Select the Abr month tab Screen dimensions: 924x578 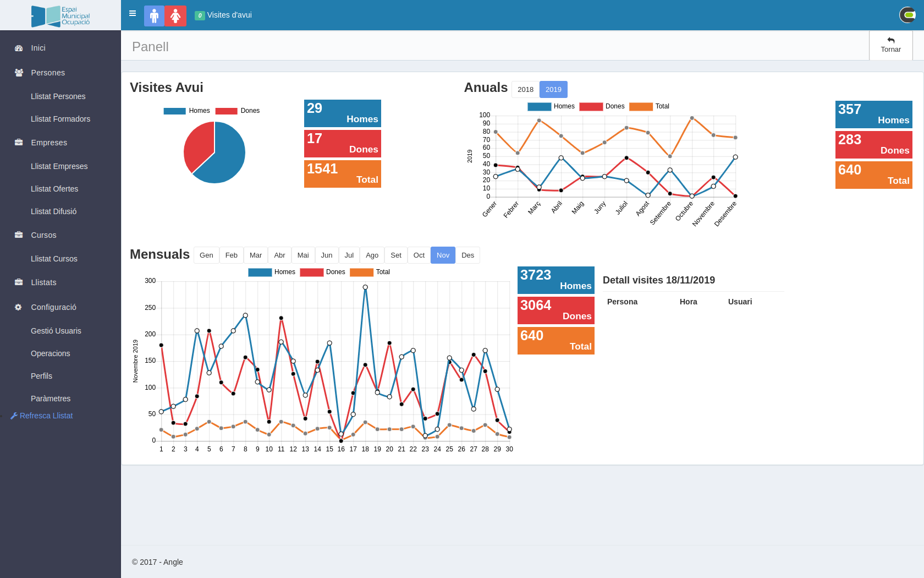279,255
